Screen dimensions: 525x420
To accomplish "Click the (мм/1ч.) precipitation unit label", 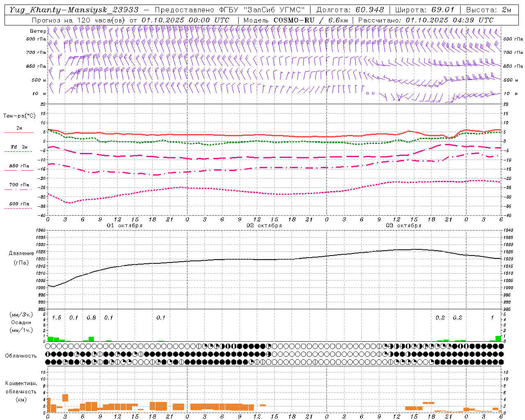I will tap(21, 330).
